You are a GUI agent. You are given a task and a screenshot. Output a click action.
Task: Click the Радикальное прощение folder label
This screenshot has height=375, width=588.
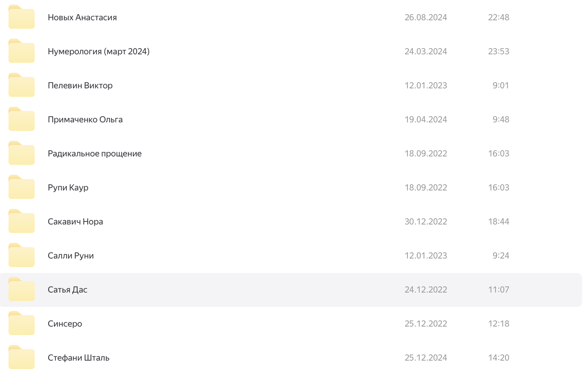pos(95,153)
